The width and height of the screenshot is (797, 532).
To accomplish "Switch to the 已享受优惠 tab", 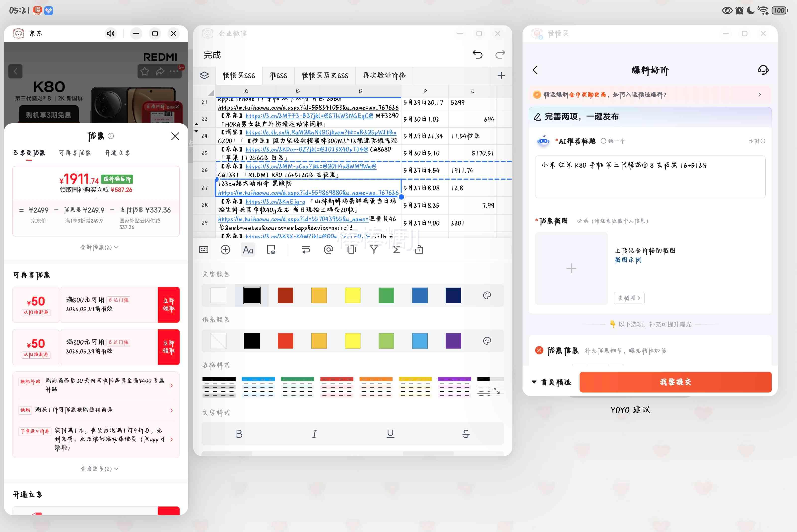I will point(29,153).
